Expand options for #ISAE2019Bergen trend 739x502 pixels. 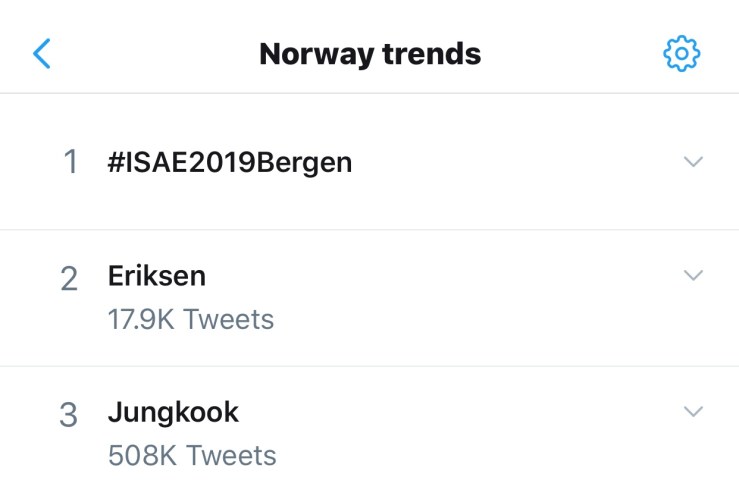[x=693, y=161]
